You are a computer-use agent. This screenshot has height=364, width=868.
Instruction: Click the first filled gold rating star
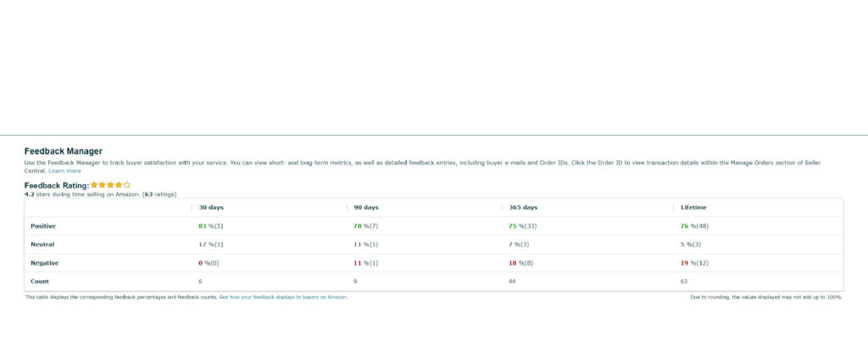point(95,184)
